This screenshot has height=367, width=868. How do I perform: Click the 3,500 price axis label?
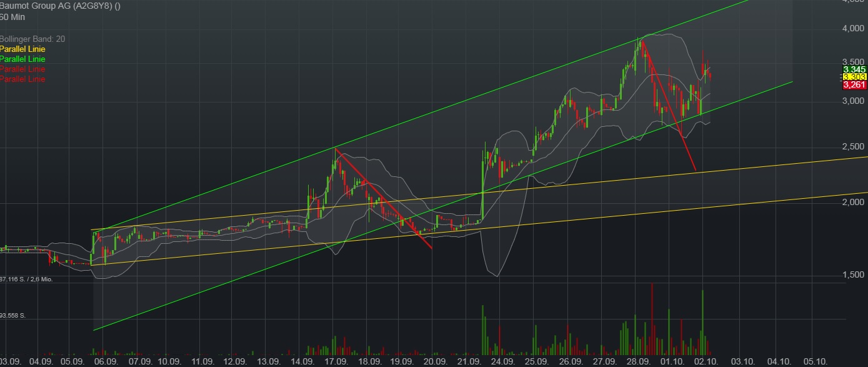(854, 62)
